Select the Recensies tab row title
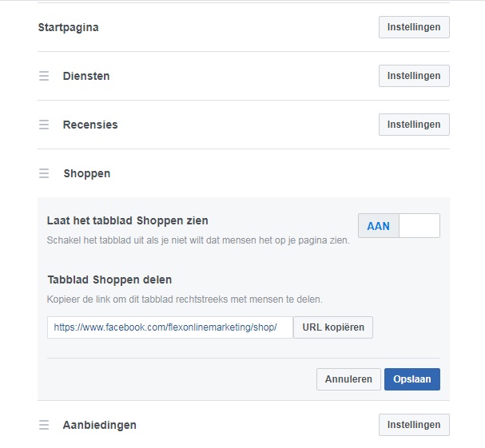Screen dimensions: 485x448 90,125
